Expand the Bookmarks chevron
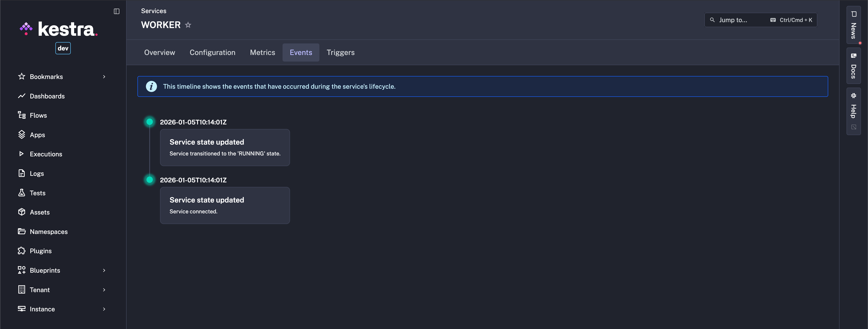Screen dimensions: 868x329 pyautogui.click(x=104, y=77)
